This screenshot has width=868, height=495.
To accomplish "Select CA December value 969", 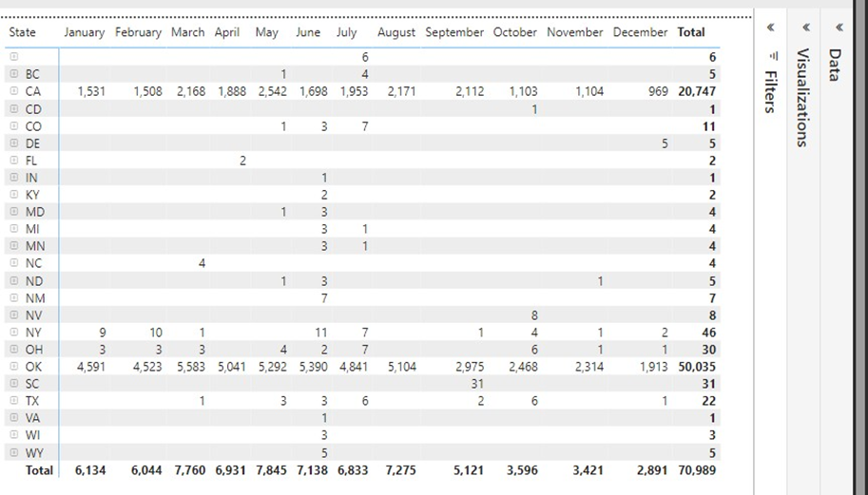I will click(658, 91).
